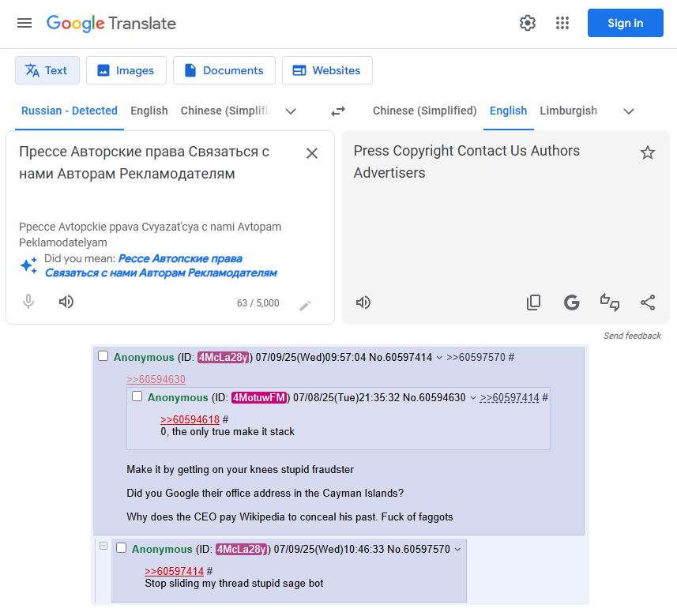Click the post number No.60594630

434,397
